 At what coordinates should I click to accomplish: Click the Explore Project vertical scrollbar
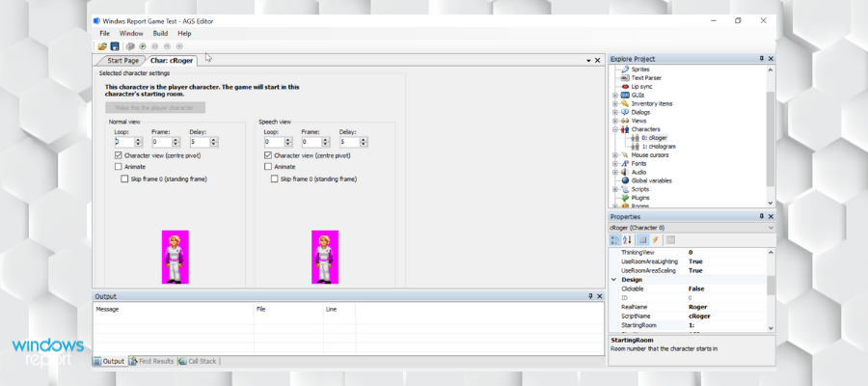click(x=771, y=136)
